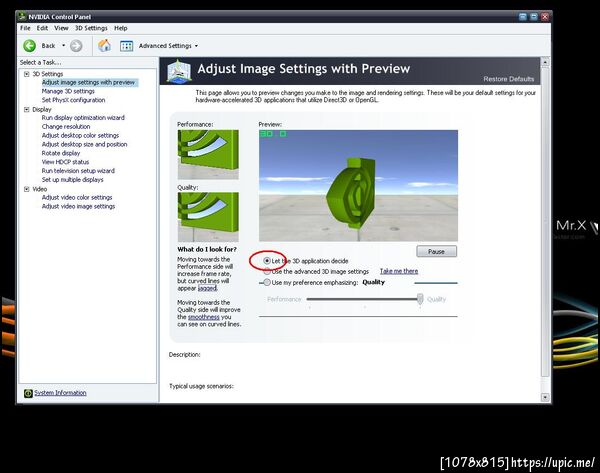600x473 pixels.
Task: Click the green Back arrow icon
Action: [29, 46]
